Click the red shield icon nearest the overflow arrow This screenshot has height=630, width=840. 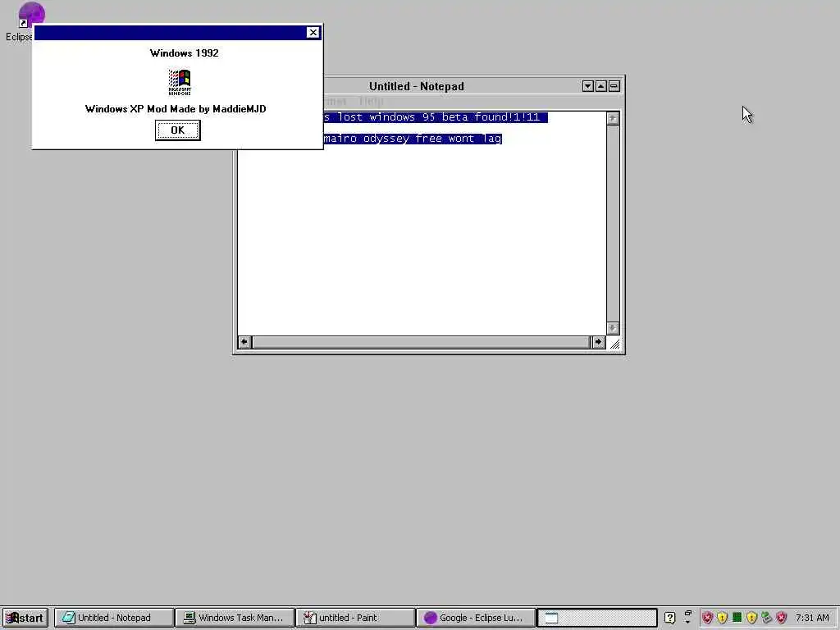coord(708,618)
